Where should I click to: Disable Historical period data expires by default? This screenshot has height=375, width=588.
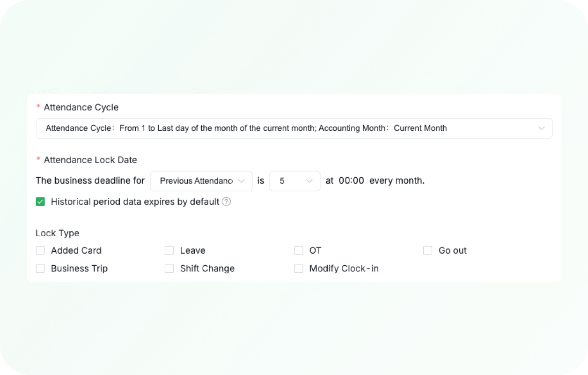pyautogui.click(x=40, y=202)
